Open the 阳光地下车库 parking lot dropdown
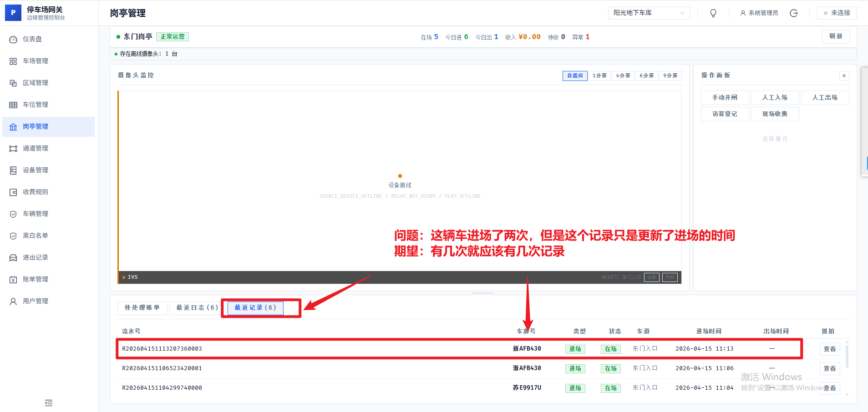This screenshot has width=868, height=412. pos(649,13)
